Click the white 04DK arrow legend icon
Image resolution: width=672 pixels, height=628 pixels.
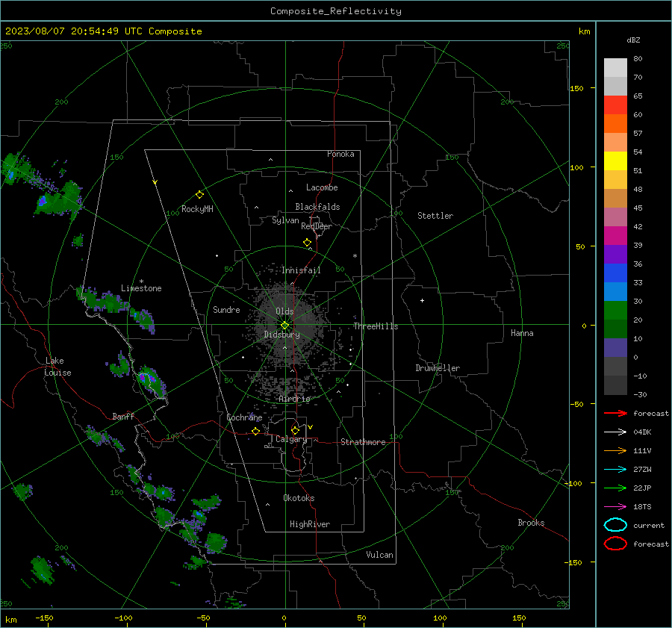point(615,432)
